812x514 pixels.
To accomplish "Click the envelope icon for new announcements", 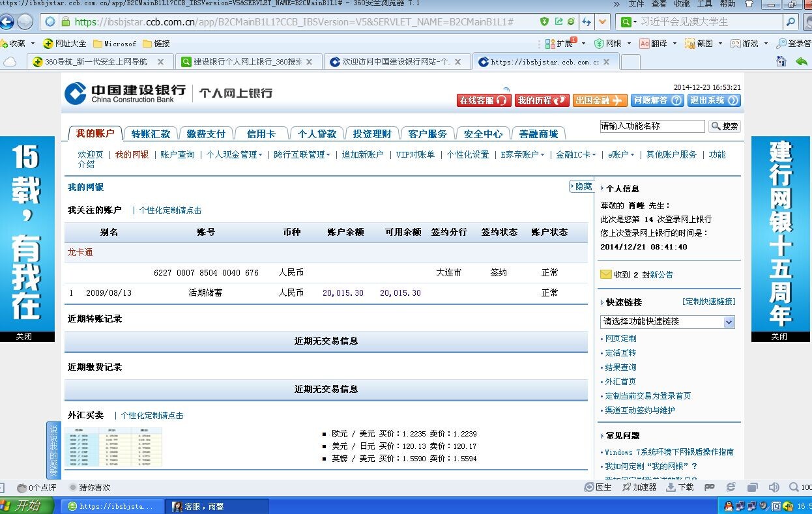I will tap(606, 274).
